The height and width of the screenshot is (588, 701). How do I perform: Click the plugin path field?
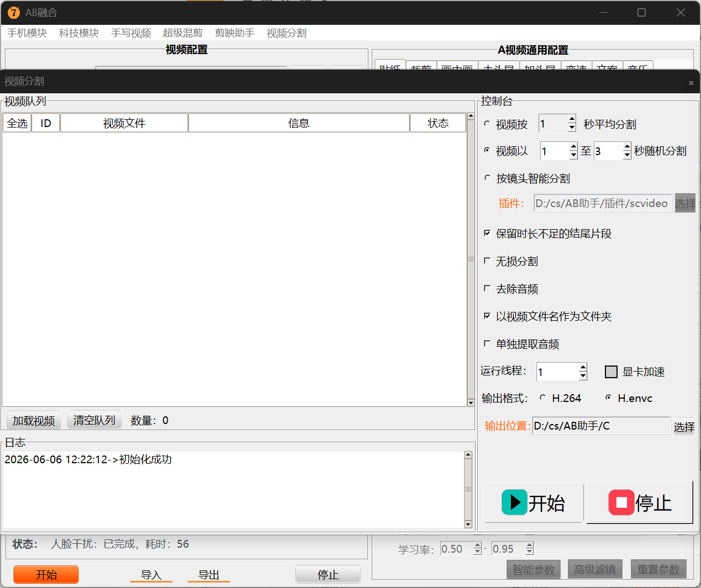(603, 203)
